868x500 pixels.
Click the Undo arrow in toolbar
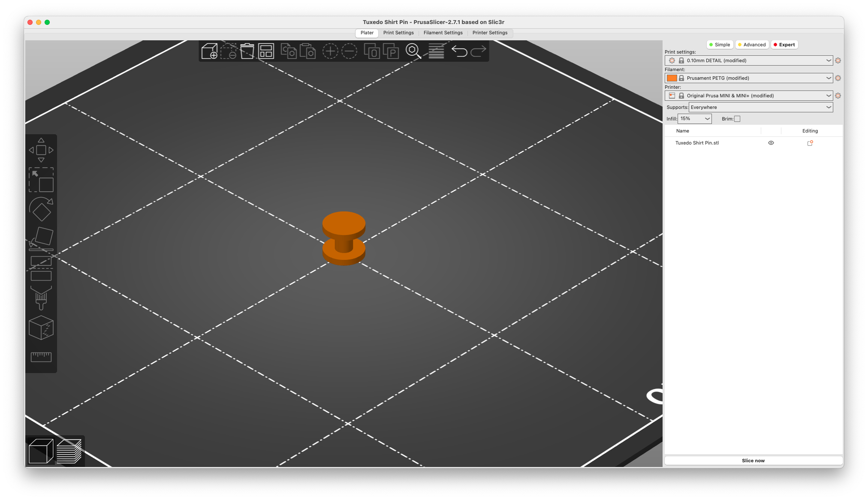pos(459,51)
